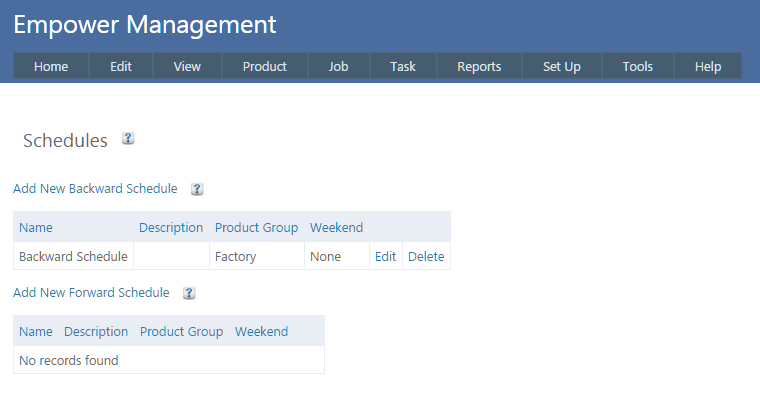Delete the Backward Schedule row
Viewport: 760px width, 416px height.
(426, 256)
